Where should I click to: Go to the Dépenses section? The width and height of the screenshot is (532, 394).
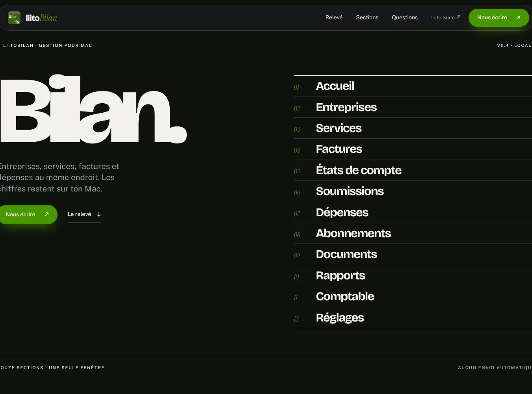point(413,212)
